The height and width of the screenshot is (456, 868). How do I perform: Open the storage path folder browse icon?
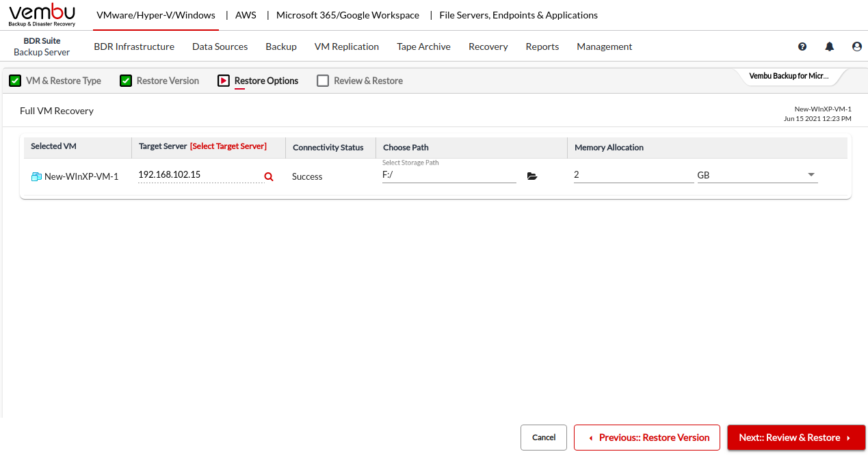pyautogui.click(x=532, y=176)
